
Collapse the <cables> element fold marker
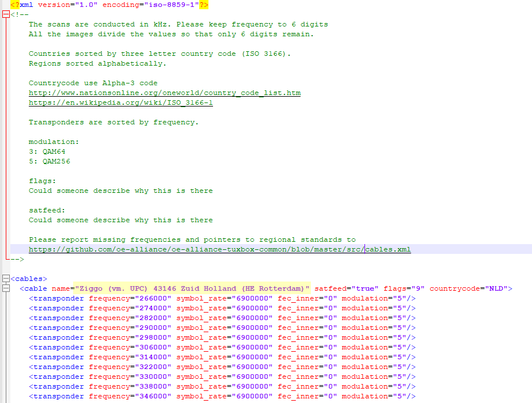pyautogui.click(x=6, y=279)
